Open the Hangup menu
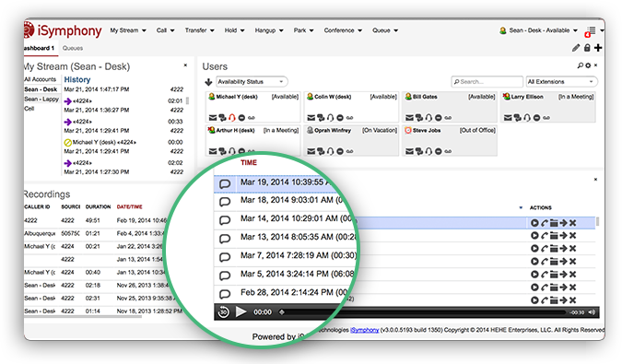This screenshot has width=622, height=364. coord(269,30)
